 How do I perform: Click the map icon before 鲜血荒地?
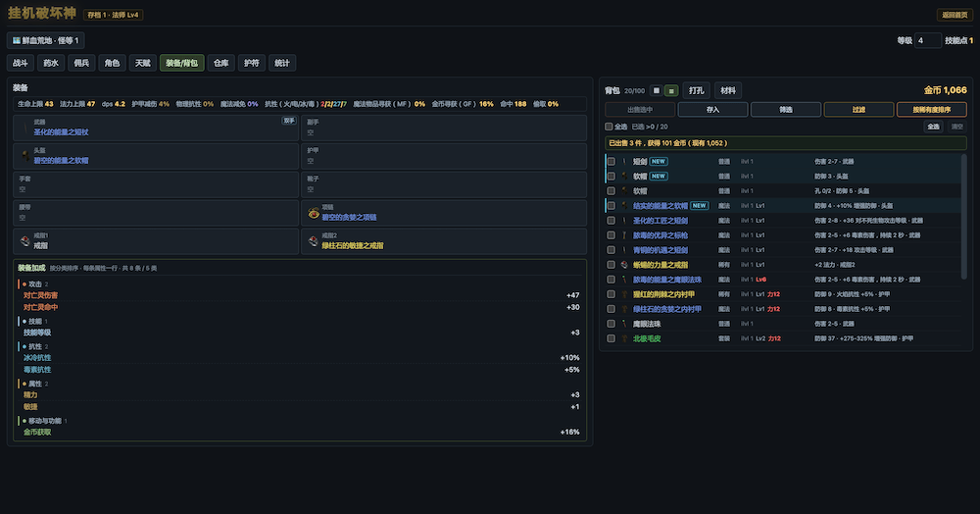(x=17, y=40)
